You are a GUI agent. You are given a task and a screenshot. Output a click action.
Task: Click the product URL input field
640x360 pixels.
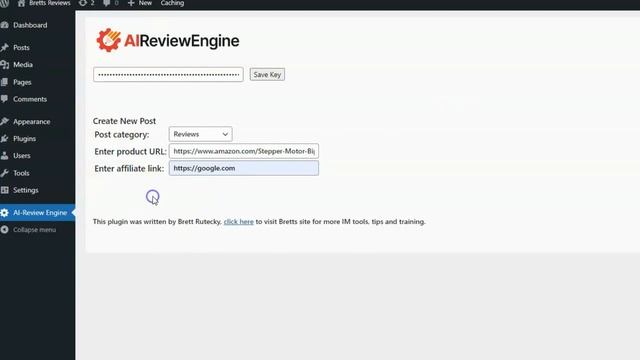pyautogui.click(x=244, y=151)
